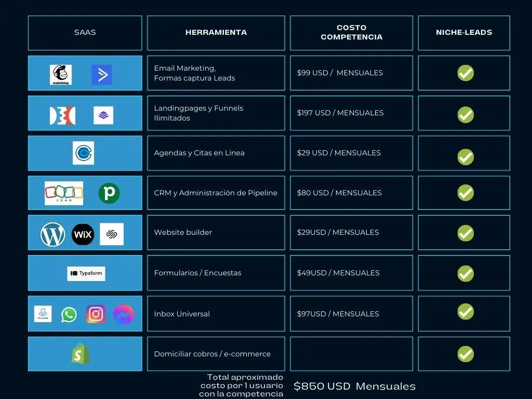This screenshot has height=399, width=532.
Task: Click the Shopify bag logo
Action: pyautogui.click(x=81, y=353)
